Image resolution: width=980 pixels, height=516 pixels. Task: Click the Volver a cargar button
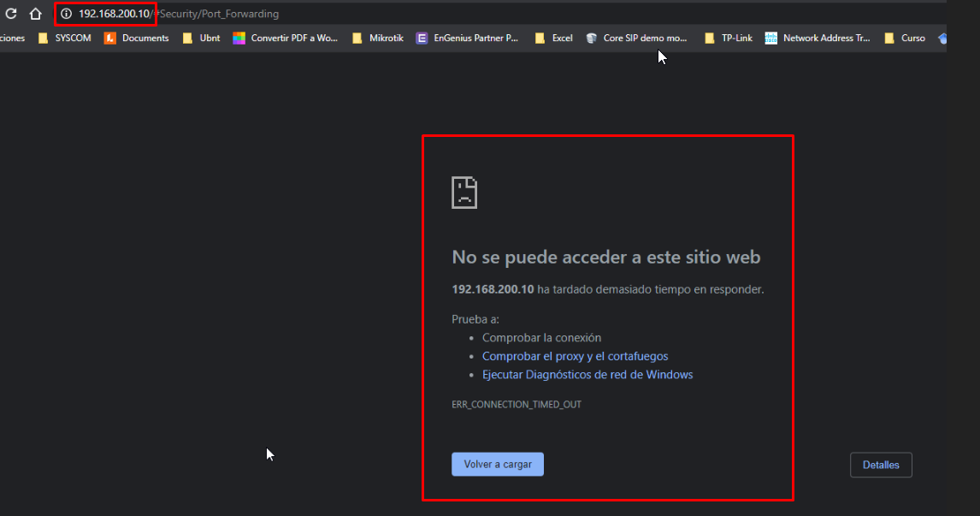498,464
